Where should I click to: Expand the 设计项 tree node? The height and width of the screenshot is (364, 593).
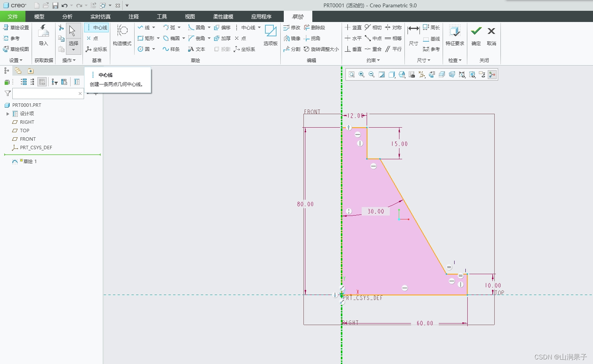point(8,114)
